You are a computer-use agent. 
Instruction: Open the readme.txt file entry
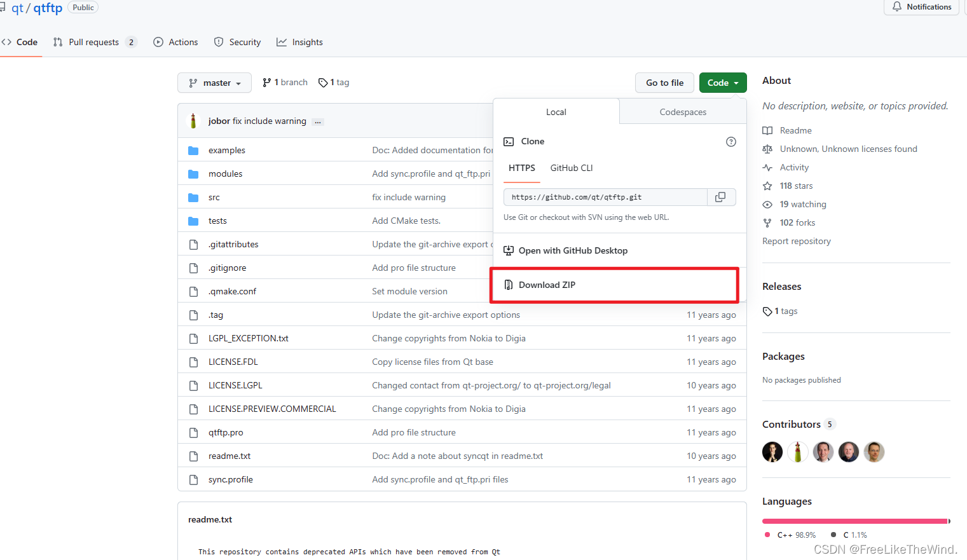tap(230, 456)
